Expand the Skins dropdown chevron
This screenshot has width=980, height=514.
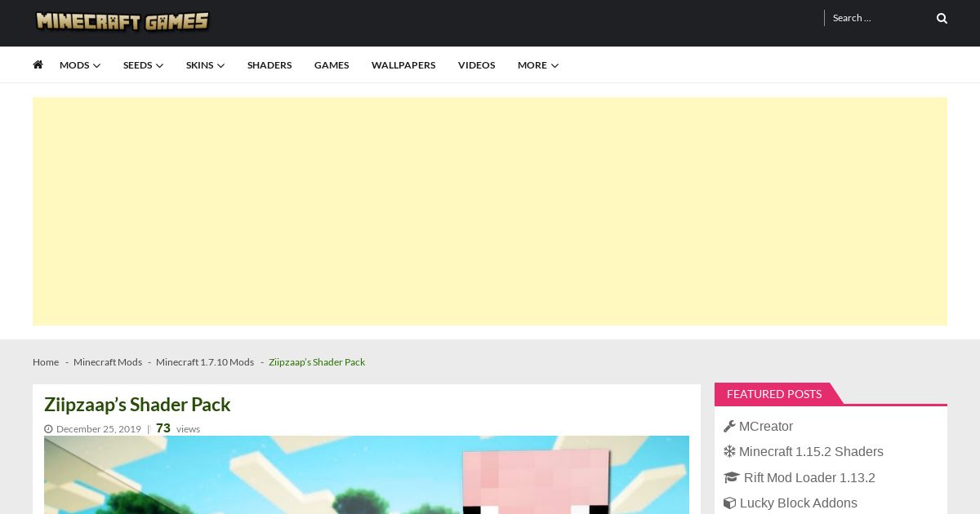pyautogui.click(x=220, y=65)
